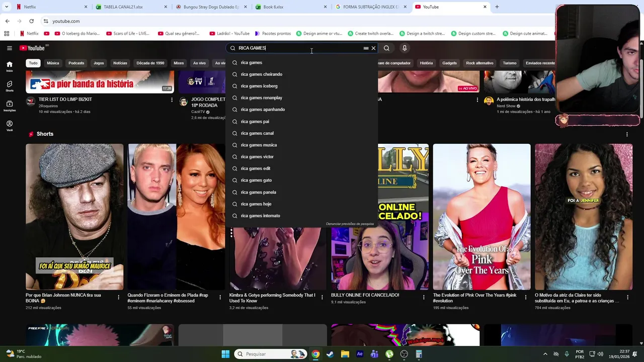Open options for TIER LIST DO LIMP BIZKIT video
The width and height of the screenshot is (644, 362).
[x=172, y=100]
